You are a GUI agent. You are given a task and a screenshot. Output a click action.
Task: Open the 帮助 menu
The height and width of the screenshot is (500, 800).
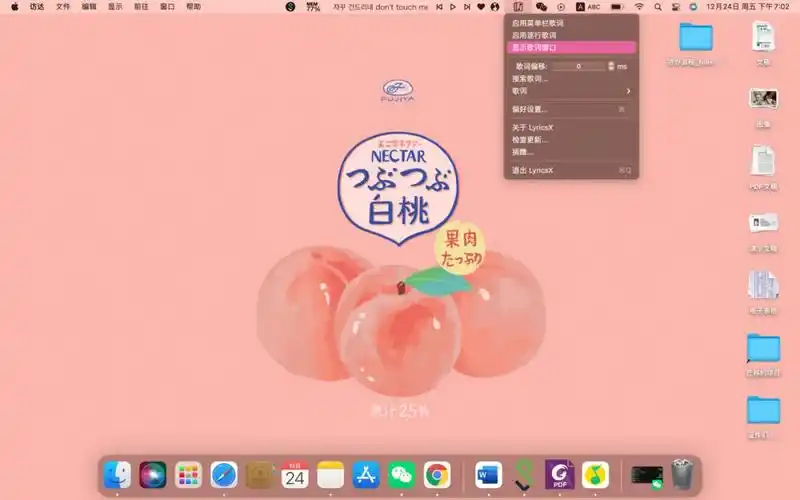pyautogui.click(x=193, y=7)
